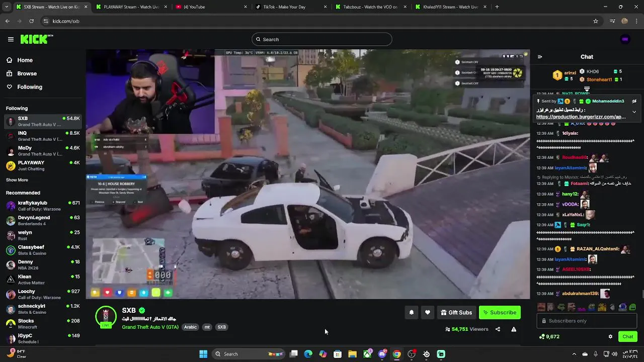
Task: Open Following in the sidebar
Action: [x=30, y=87]
